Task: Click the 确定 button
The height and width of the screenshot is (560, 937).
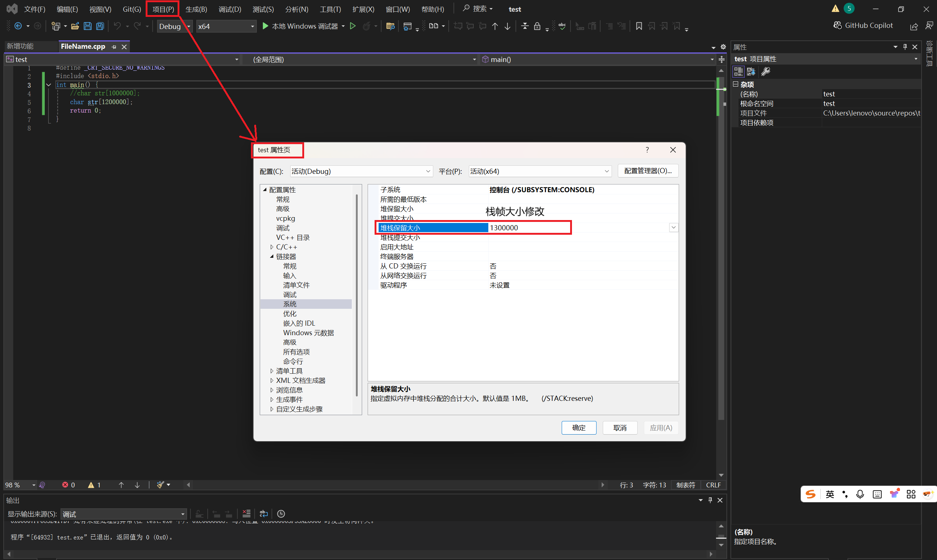Action: click(578, 428)
